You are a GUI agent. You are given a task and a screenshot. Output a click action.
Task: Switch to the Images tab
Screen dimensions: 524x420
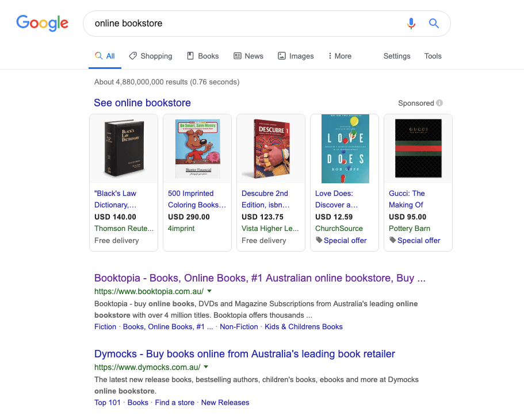click(x=296, y=56)
